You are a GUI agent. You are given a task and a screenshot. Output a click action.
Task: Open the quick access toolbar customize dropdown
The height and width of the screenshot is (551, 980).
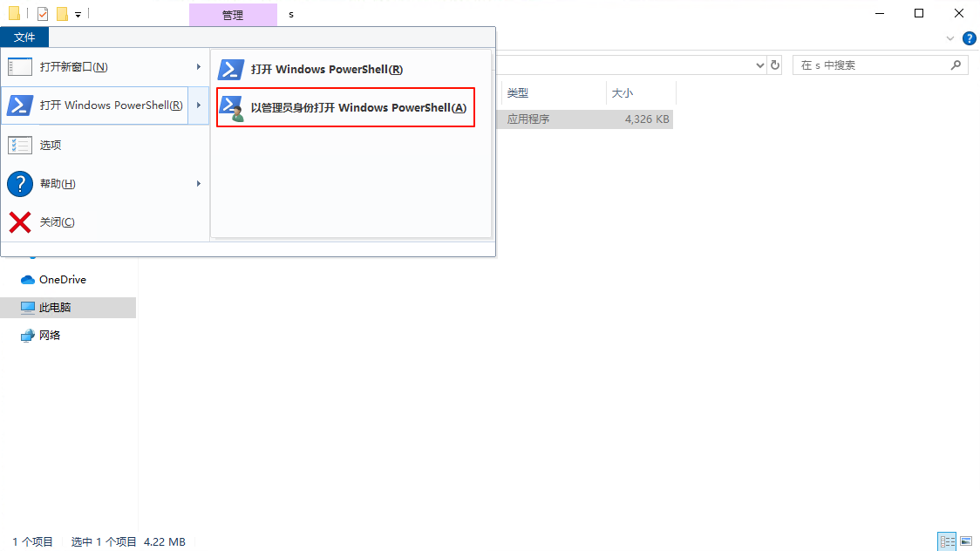(x=78, y=14)
